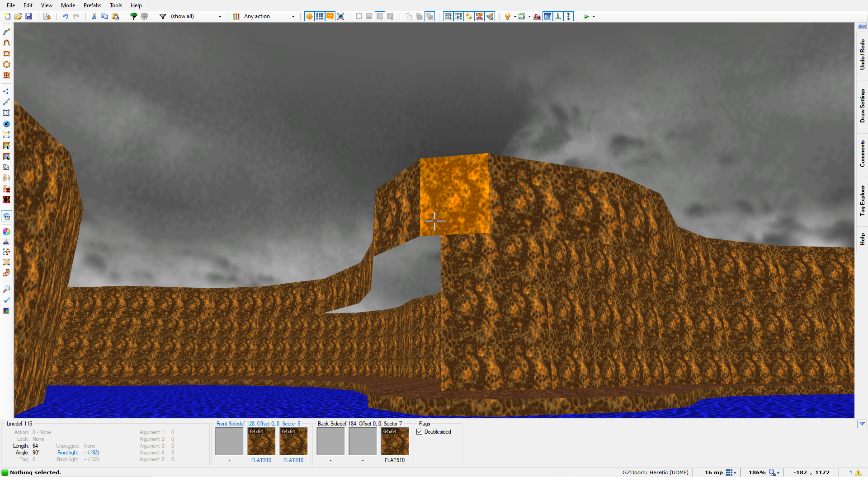868x477 pixels.
Task: Open the '(show all)' things filter dropdown
Action: [196, 16]
